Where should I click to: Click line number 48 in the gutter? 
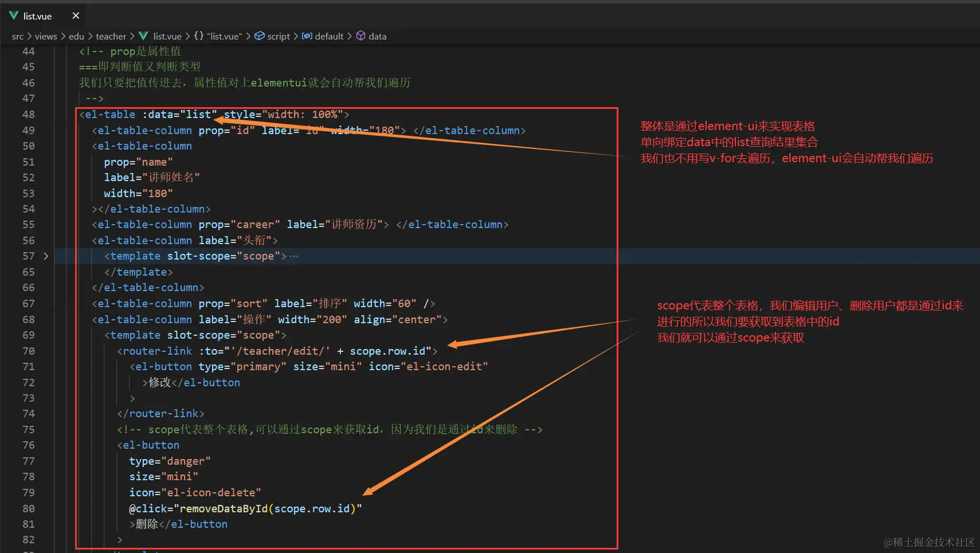coord(29,115)
